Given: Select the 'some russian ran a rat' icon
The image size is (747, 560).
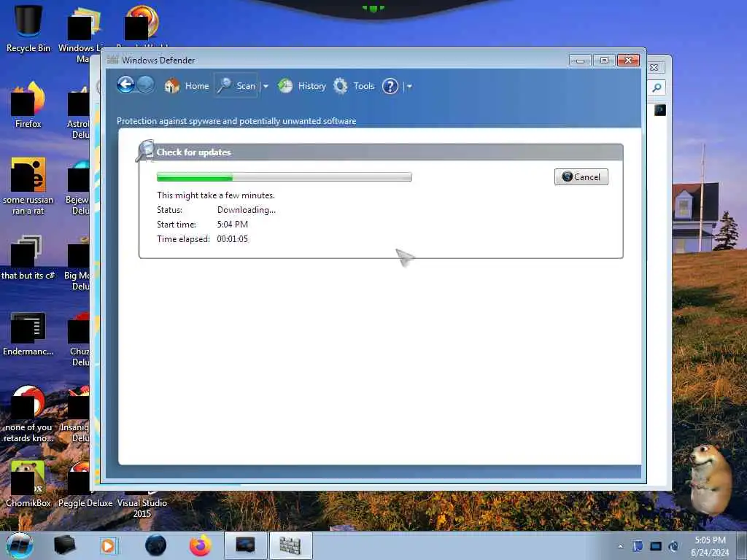Looking at the screenshot, I should pos(28,186).
